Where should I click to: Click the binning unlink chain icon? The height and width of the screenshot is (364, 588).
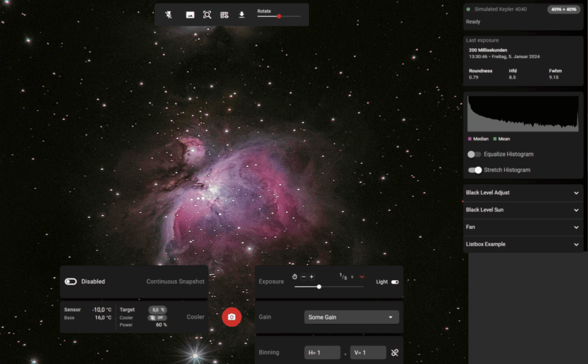point(394,353)
